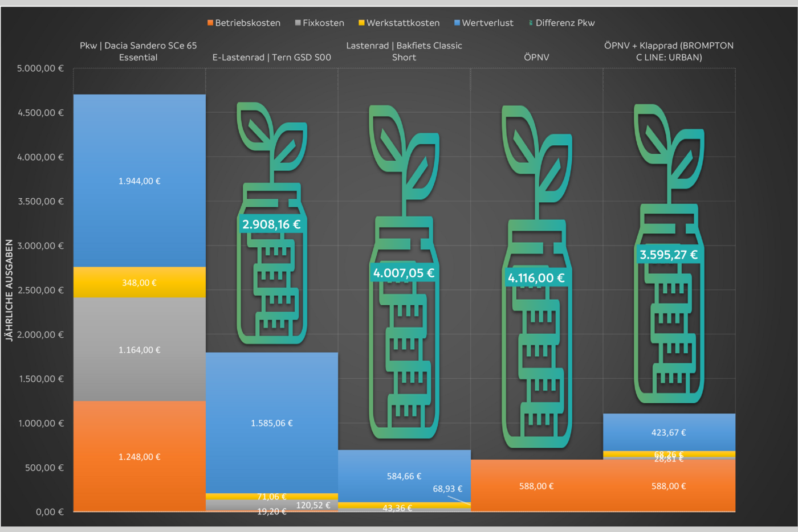This screenshot has width=798, height=532.
Task: Click the 68,93 € data label
Action: coord(447,489)
